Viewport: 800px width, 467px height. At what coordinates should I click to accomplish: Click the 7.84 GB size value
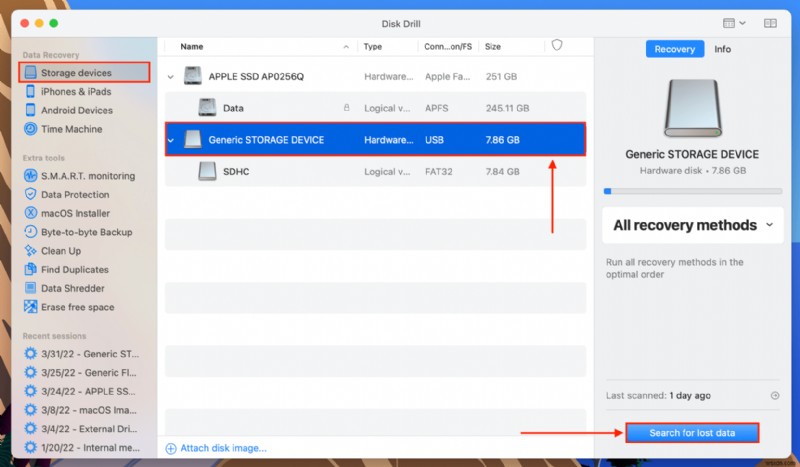[503, 171]
